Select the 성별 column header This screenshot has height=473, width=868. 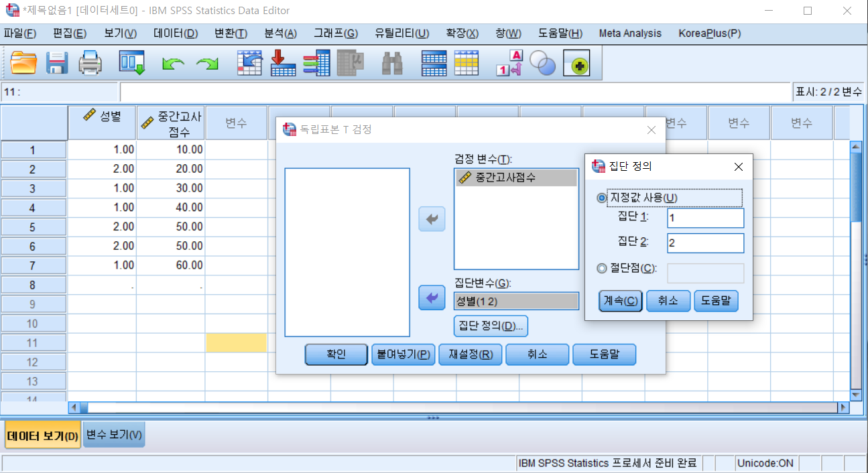pos(102,123)
